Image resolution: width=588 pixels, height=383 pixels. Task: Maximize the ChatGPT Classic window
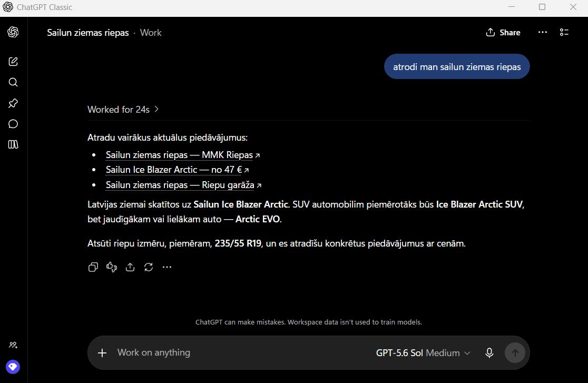(x=542, y=7)
